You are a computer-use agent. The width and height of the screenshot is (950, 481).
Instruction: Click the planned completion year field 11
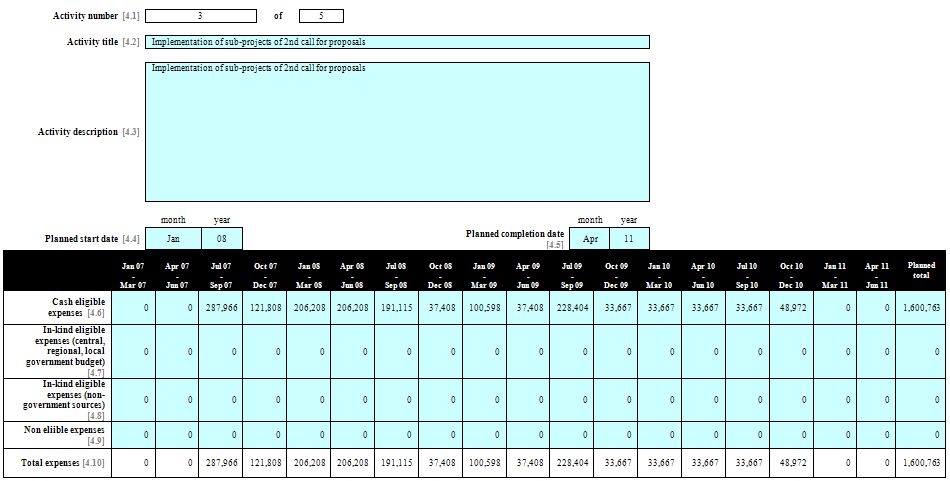coord(629,239)
